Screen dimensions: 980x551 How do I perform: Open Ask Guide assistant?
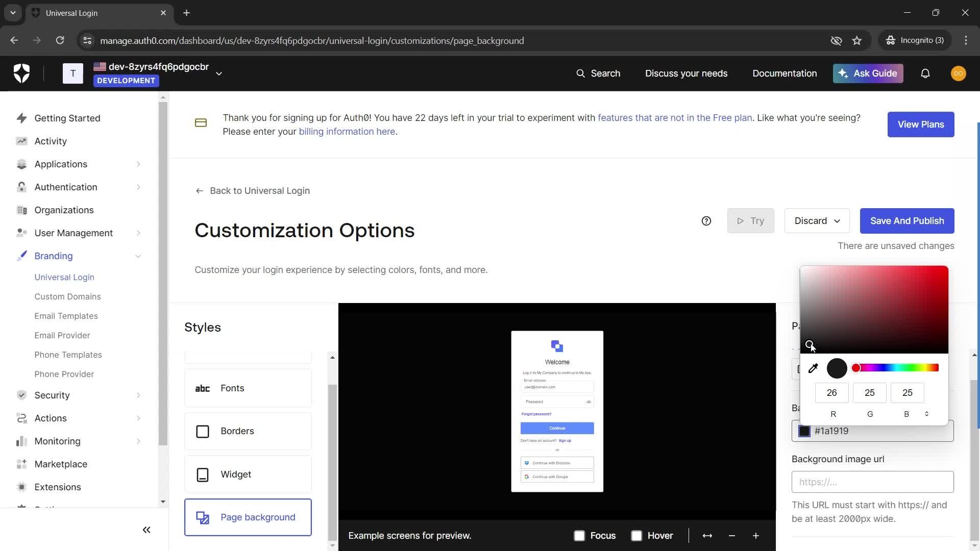coord(868,73)
